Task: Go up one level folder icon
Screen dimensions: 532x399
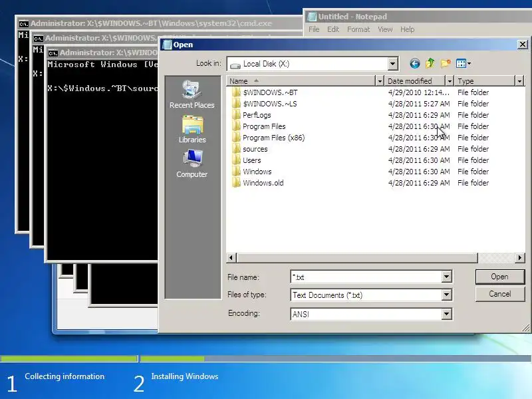Action: tap(430, 63)
